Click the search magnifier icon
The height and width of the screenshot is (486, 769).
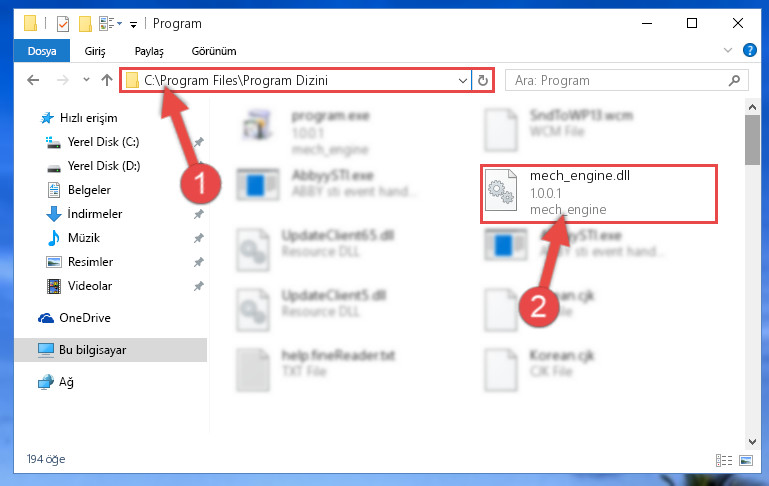[734, 80]
